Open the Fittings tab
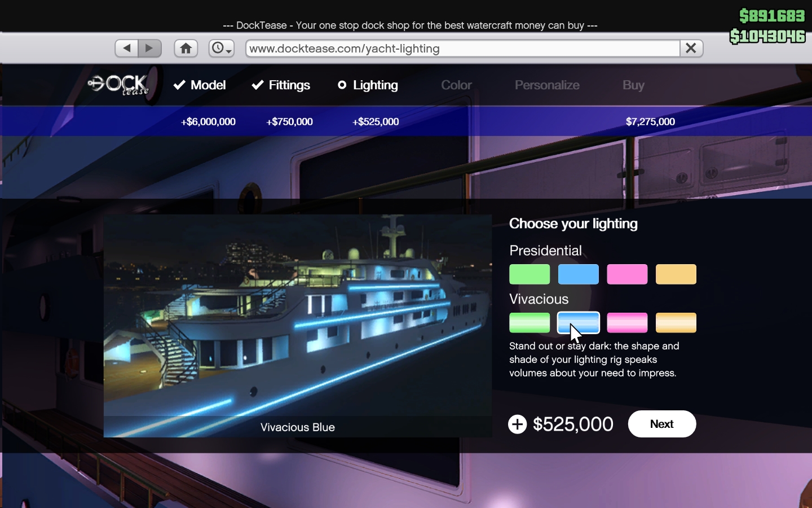This screenshot has width=812, height=508. click(281, 85)
